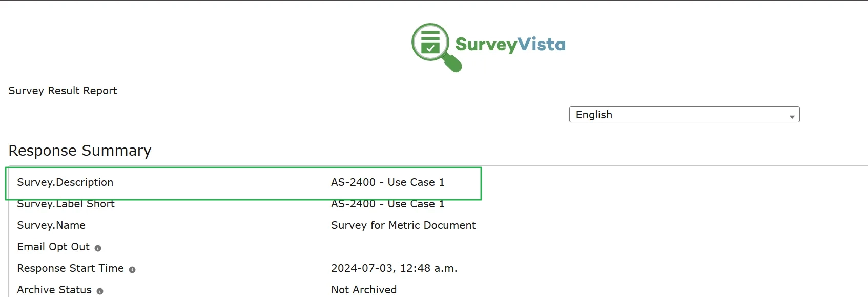Click the Survey.Name label
The height and width of the screenshot is (297, 868).
pyautogui.click(x=51, y=225)
